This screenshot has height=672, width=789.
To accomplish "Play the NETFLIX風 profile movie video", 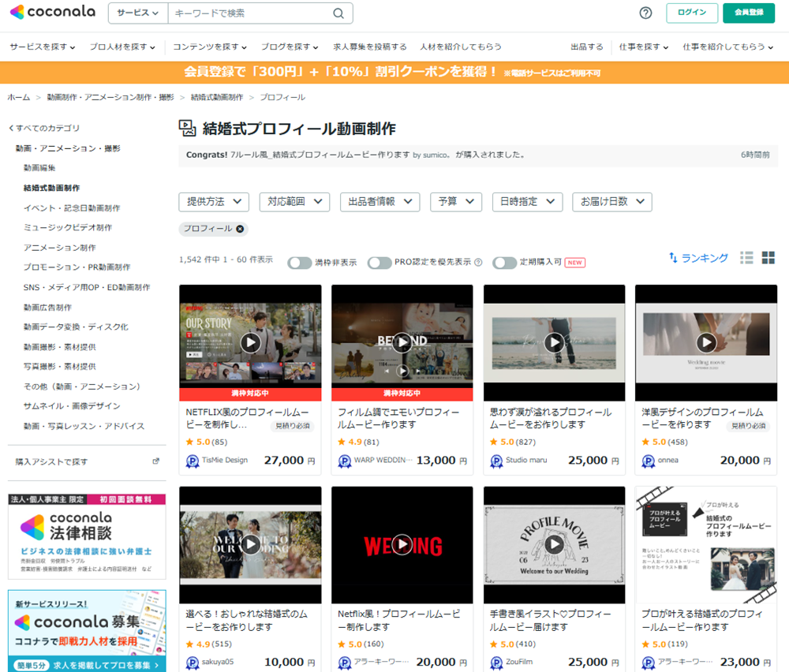I will click(250, 342).
